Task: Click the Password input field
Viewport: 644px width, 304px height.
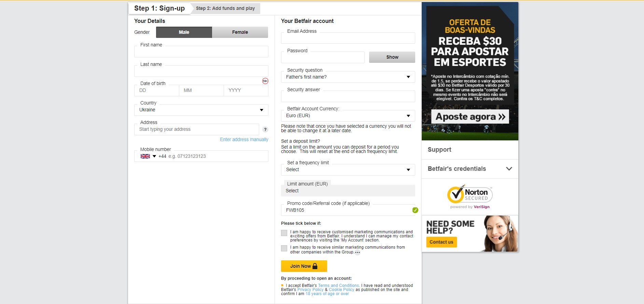Action: (x=323, y=57)
